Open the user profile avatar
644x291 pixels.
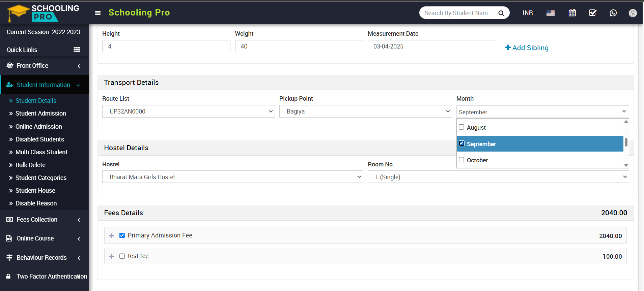pyautogui.click(x=633, y=13)
